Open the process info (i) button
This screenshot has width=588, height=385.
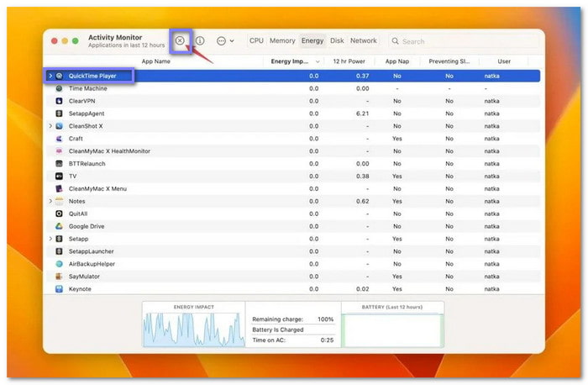pyautogui.click(x=200, y=40)
